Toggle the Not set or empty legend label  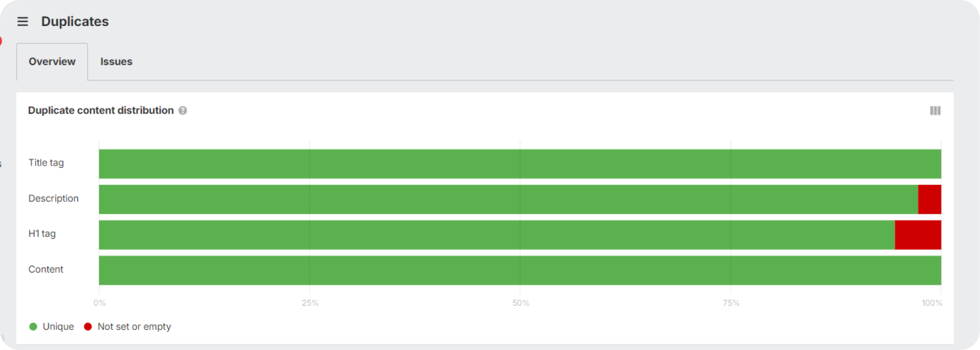coord(134,327)
